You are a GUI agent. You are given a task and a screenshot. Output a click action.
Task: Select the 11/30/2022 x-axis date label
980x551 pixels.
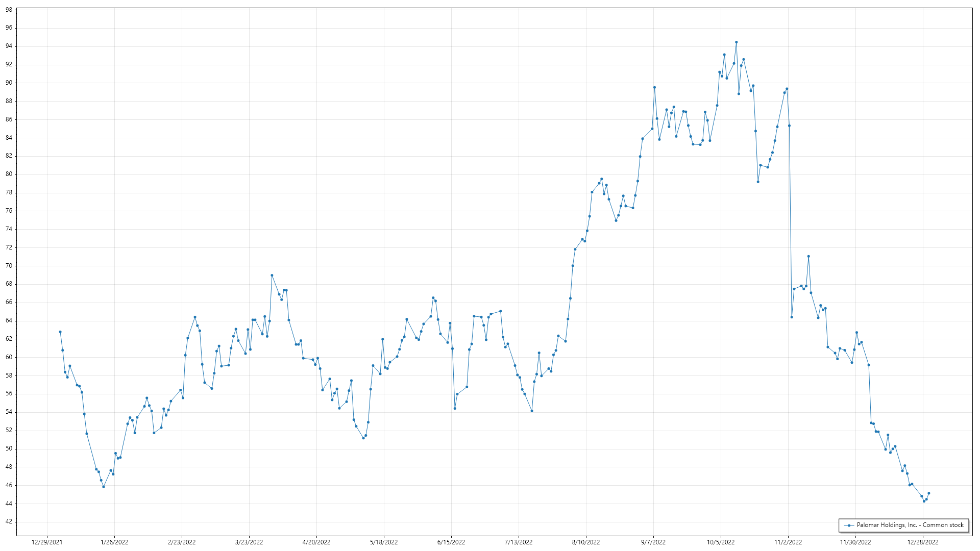855,542
